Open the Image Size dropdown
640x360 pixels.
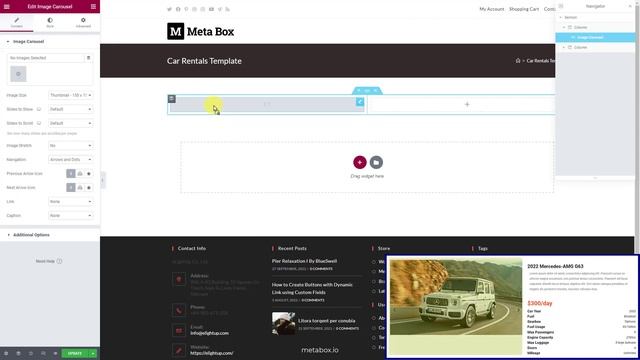point(71,95)
